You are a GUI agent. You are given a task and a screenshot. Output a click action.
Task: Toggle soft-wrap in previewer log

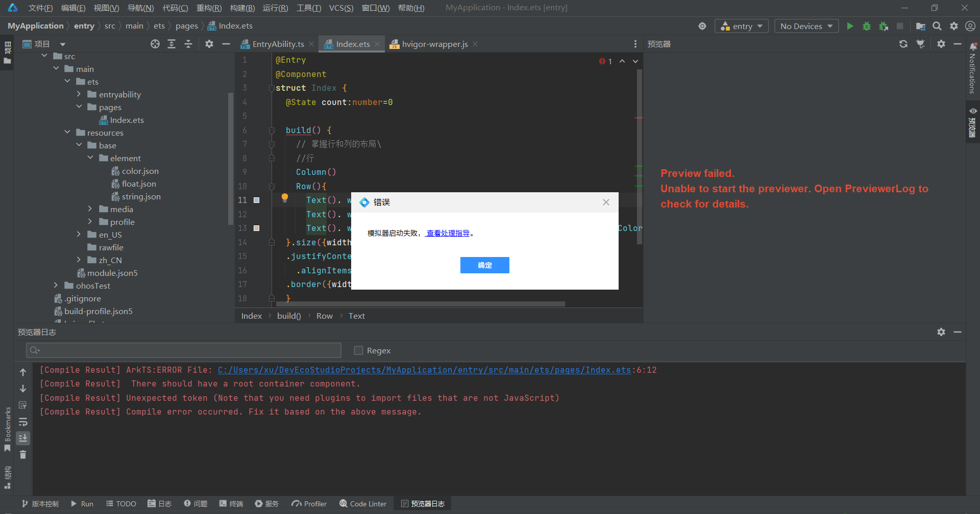23,422
